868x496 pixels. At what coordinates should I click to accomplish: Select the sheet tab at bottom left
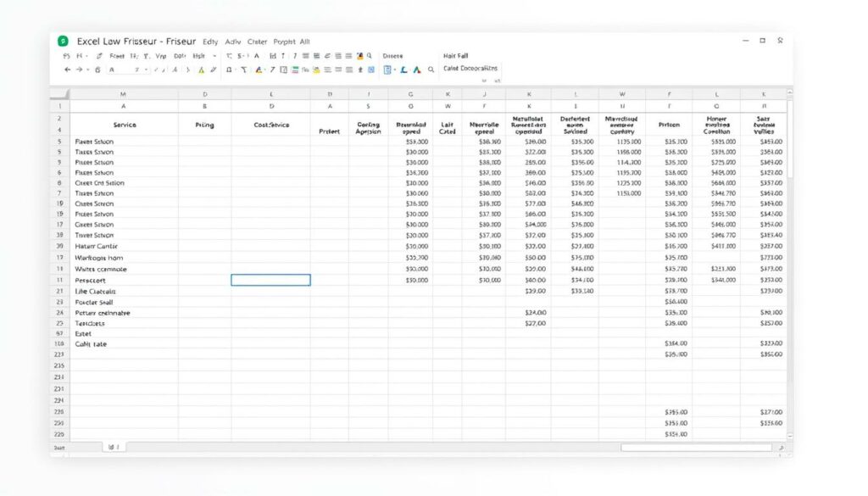(x=114, y=447)
